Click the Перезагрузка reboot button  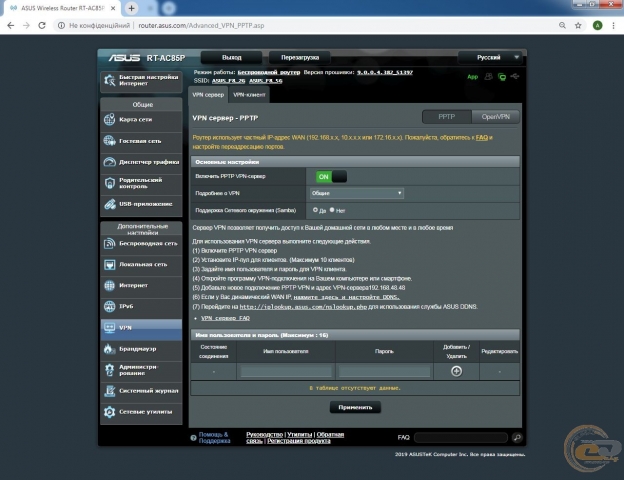tap(300, 57)
